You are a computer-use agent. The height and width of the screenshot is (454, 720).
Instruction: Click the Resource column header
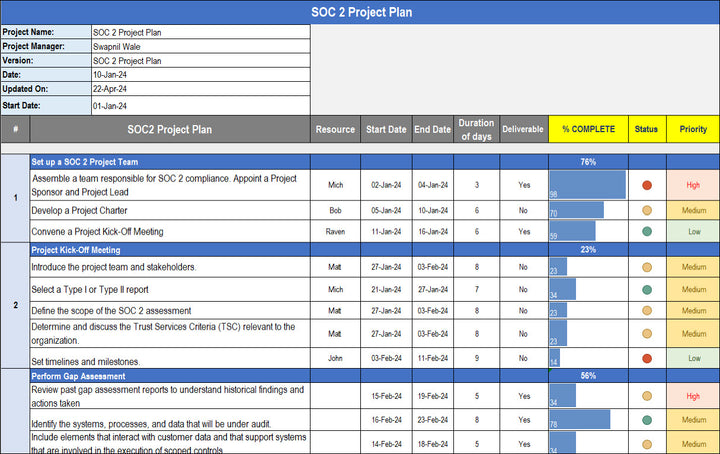(x=335, y=129)
